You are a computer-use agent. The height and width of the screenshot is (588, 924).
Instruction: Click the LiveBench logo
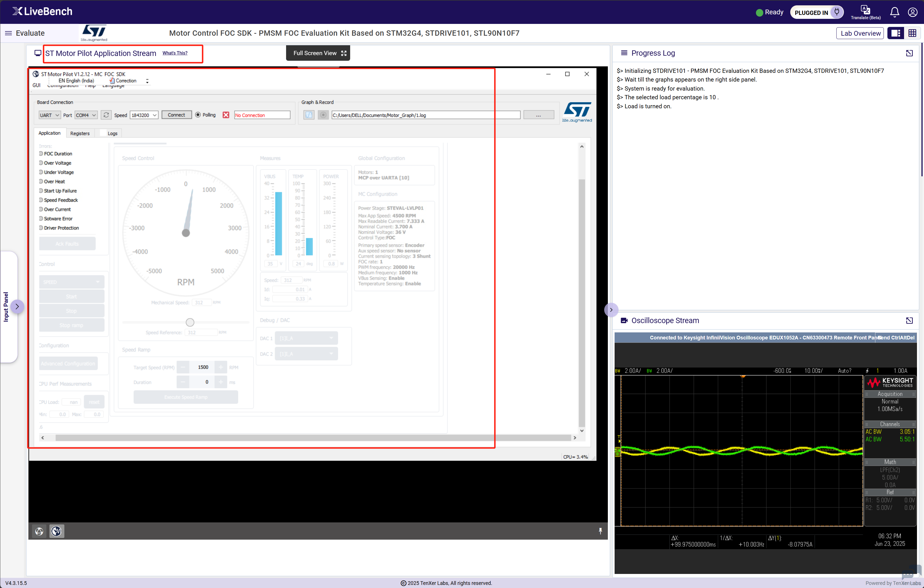42,12
